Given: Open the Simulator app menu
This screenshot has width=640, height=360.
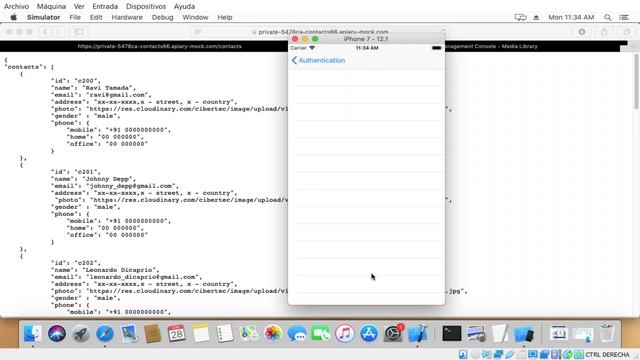Looking at the screenshot, I should coord(43,17).
